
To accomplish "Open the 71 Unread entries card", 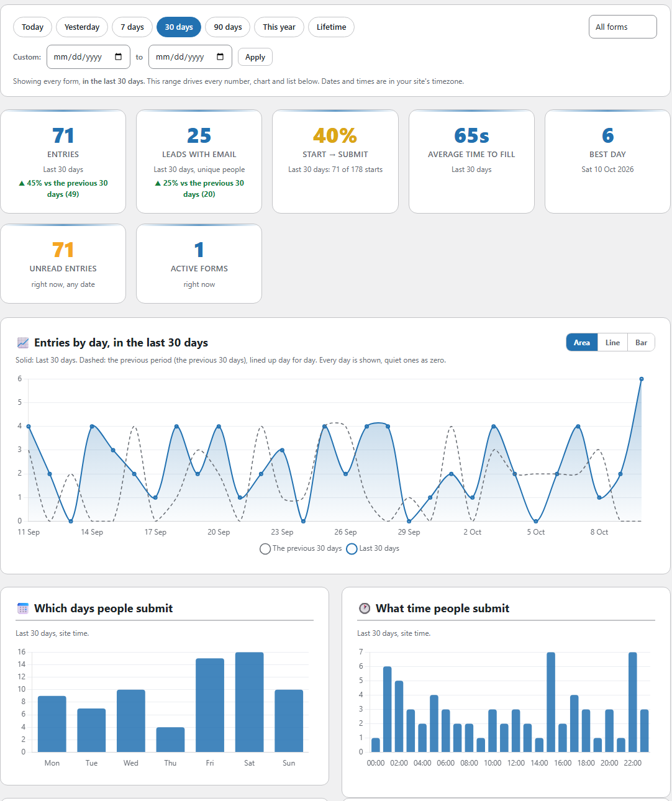I will pyautogui.click(x=63, y=264).
